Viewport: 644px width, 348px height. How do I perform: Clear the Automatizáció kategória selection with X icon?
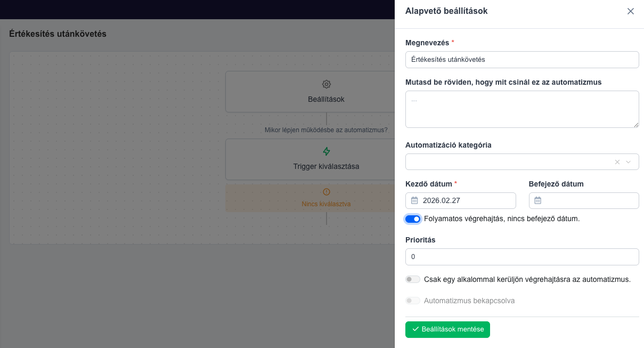point(617,162)
